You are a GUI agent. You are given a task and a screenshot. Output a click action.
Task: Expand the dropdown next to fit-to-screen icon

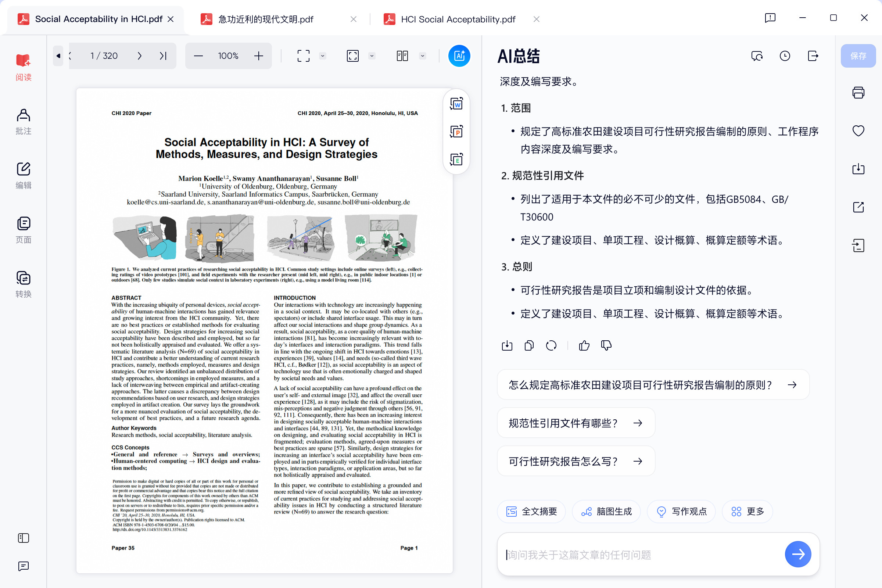point(323,56)
